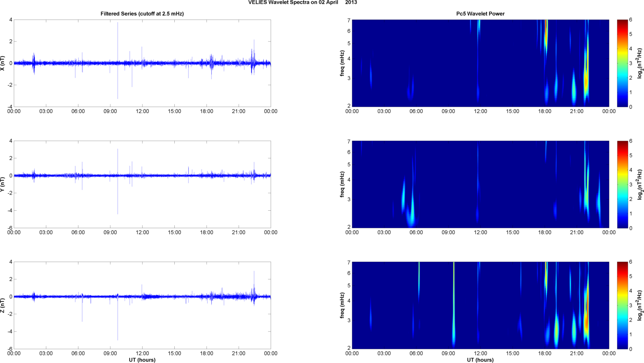
Task: Select the X component filtered series plot
Action: point(142,63)
